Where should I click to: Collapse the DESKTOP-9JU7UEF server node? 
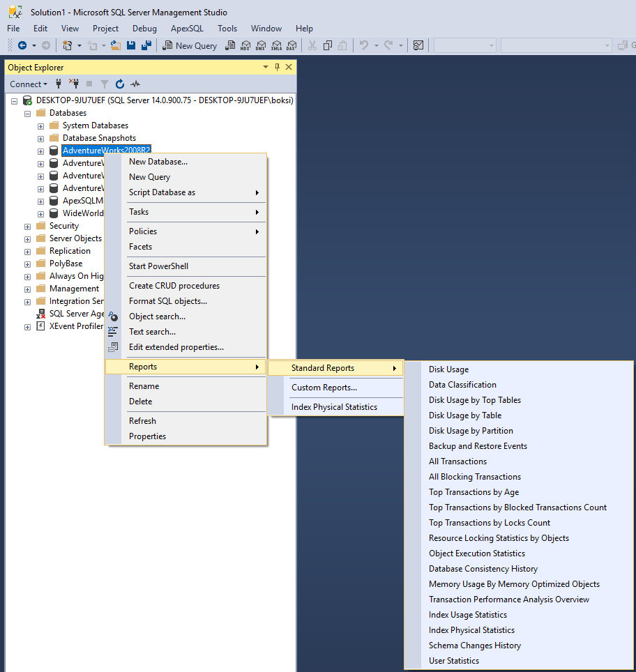[x=14, y=101]
